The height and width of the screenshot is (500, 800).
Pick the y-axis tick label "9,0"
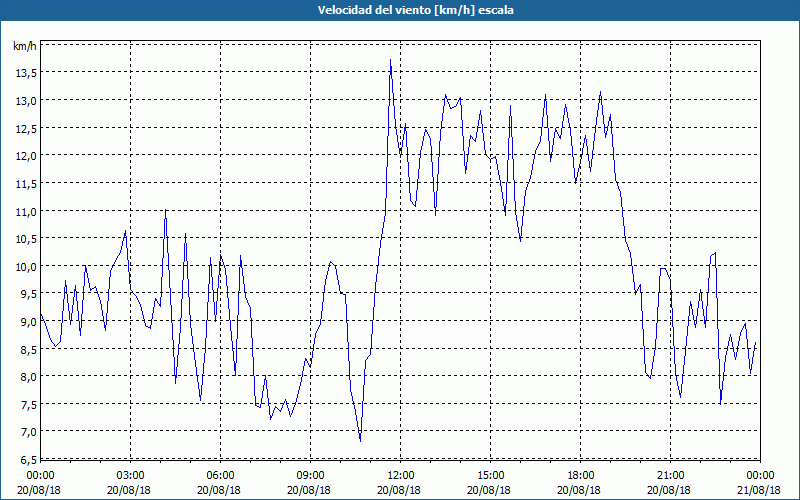click(28, 322)
